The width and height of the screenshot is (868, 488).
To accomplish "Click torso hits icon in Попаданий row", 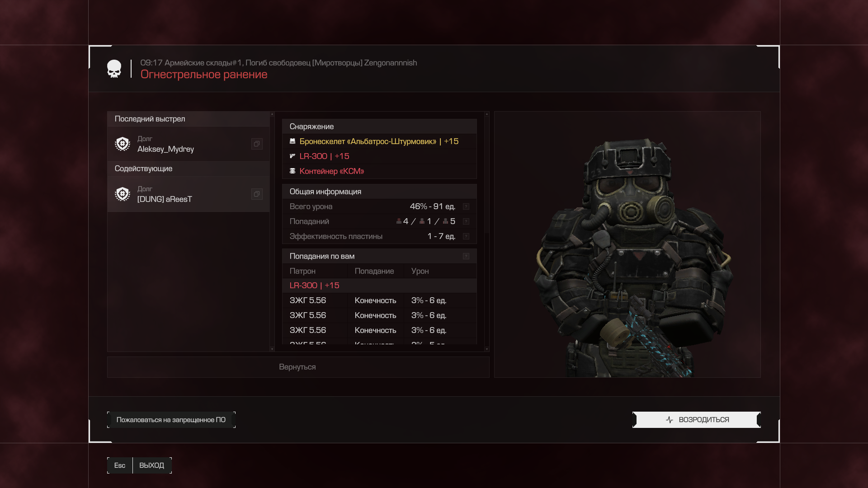I will click(x=422, y=221).
